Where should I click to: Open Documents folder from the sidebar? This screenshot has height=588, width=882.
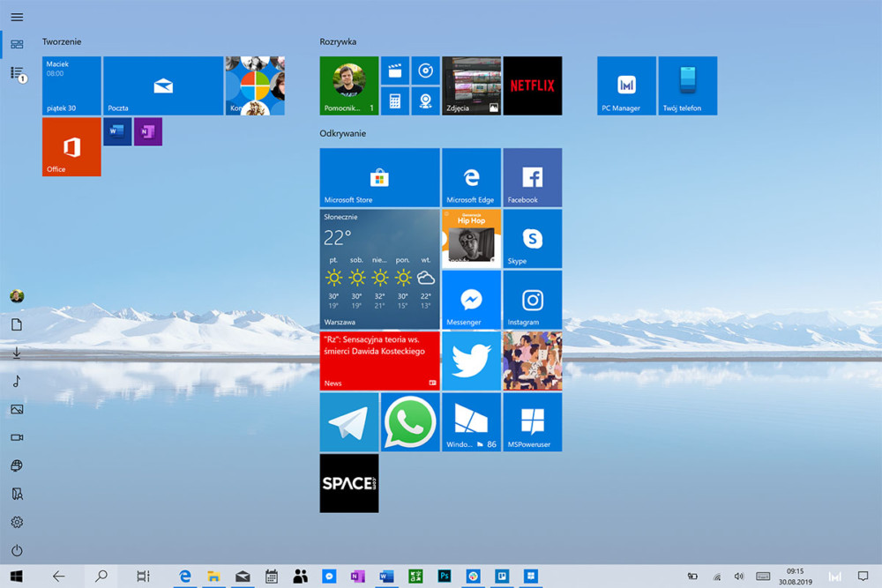coord(17,324)
